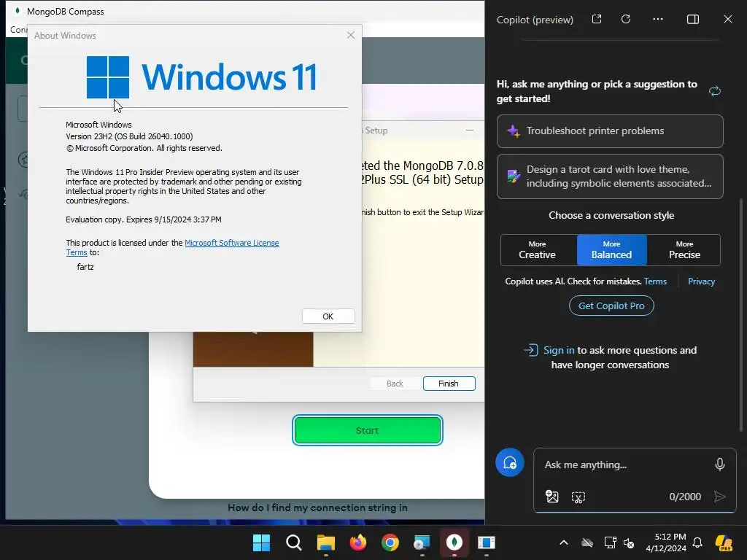Open the winver window taskbar icon

[x=487, y=542]
